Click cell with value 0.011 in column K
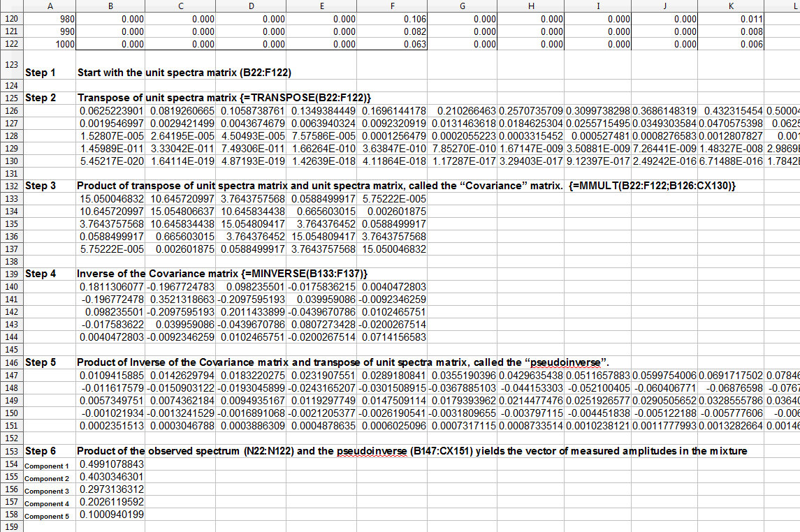The width and height of the screenshot is (800, 532). click(x=730, y=19)
